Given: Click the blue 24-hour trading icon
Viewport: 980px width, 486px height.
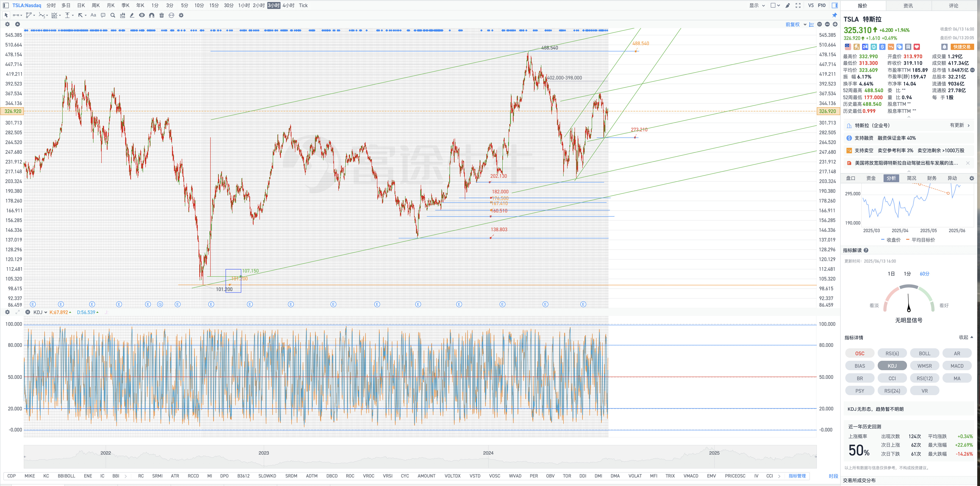Looking at the screenshot, I should [x=865, y=47].
